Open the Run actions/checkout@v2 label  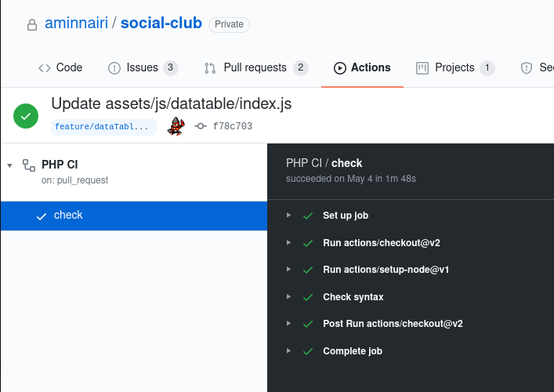(382, 243)
